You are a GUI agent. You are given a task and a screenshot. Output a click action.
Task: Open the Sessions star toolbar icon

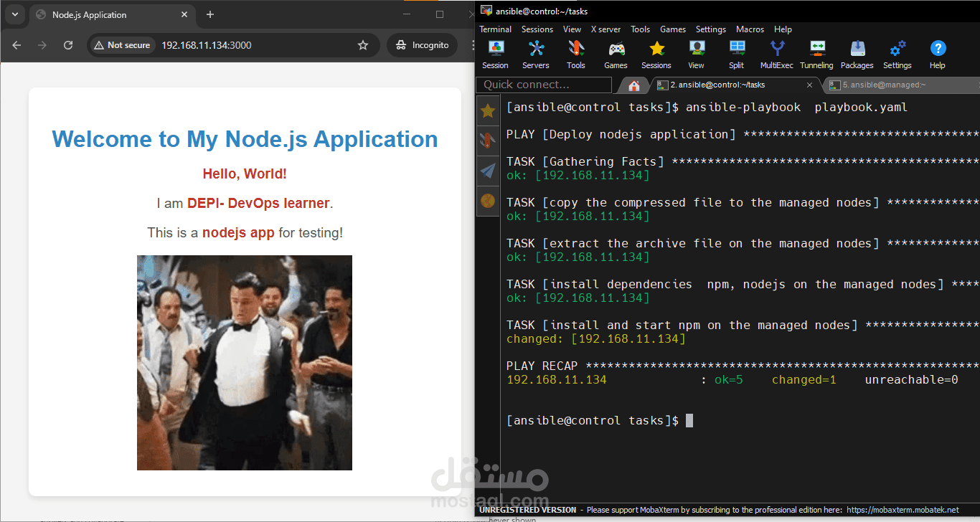tap(656, 54)
